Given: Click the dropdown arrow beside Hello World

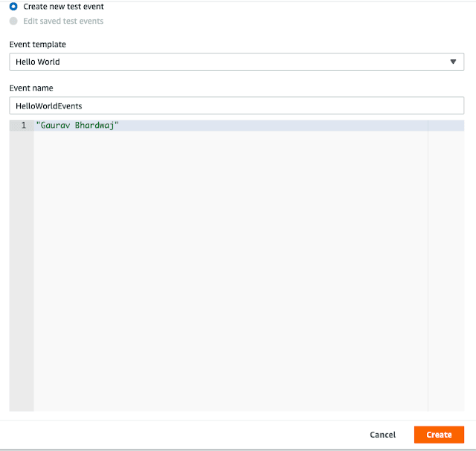Looking at the screenshot, I should pos(453,62).
